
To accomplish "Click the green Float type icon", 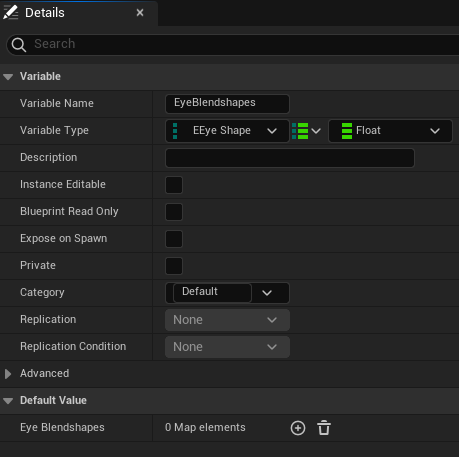I will click(x=347, y=131).
